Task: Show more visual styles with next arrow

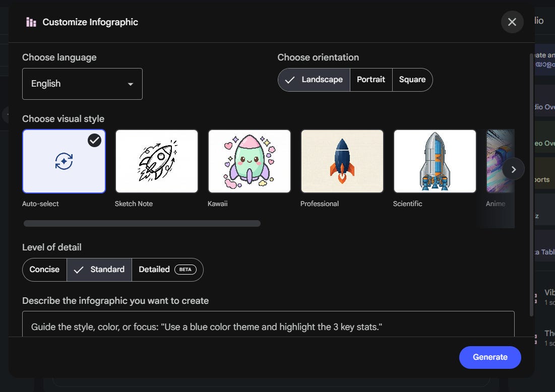Action: [513, 169]
